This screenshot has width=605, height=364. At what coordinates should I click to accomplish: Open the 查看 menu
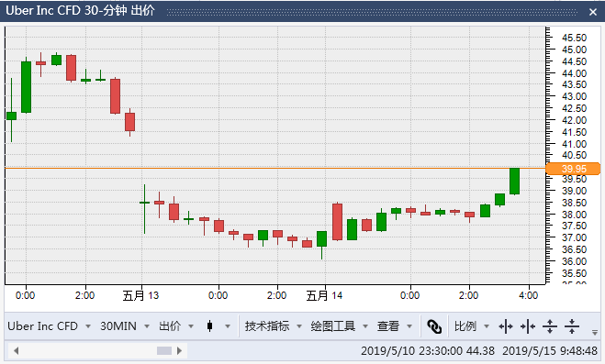(395, 326)
